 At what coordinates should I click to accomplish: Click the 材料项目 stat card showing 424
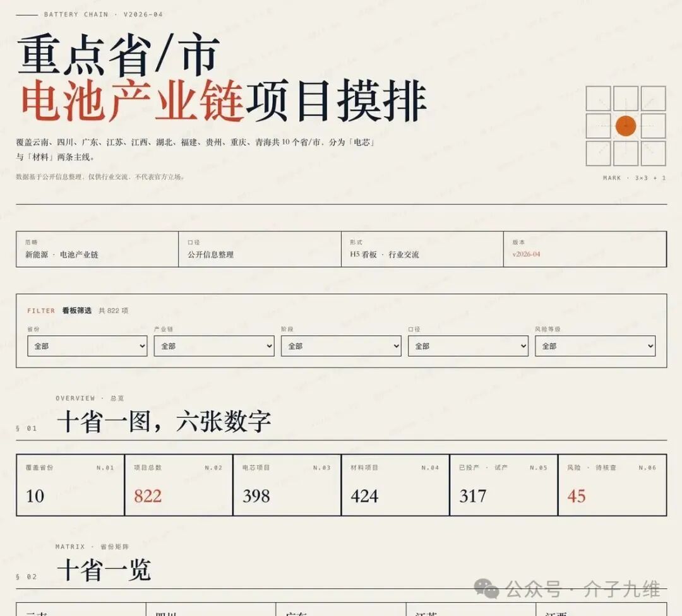point(395,485)
